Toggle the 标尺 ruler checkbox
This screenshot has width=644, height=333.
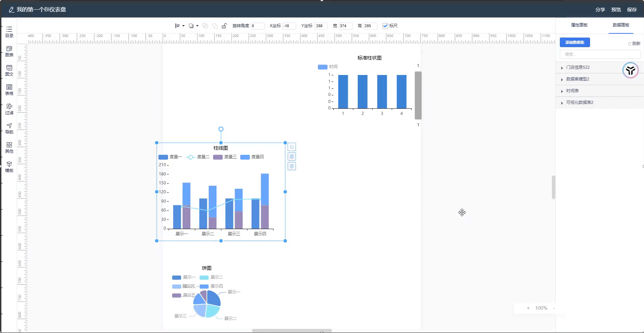(x=385, y=26)
